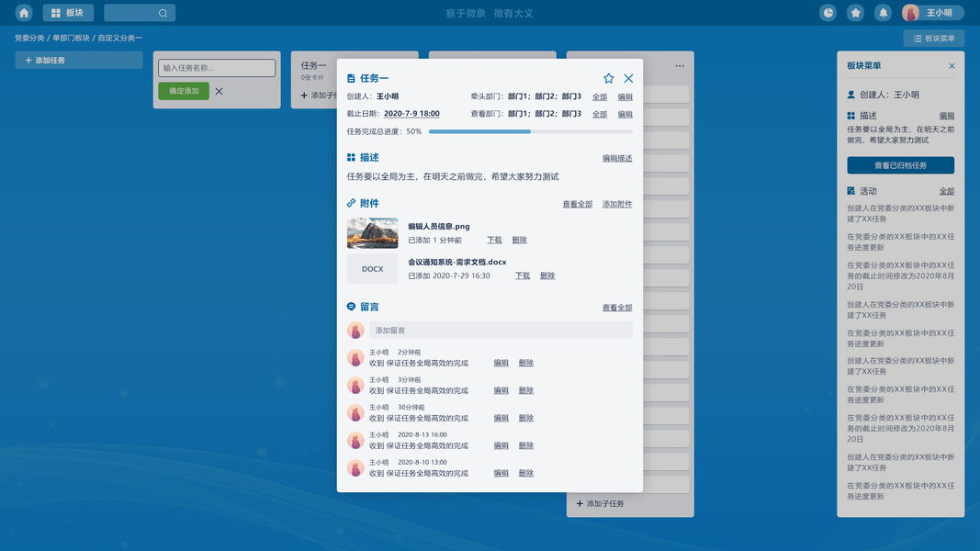Delete 编辑人员信息.png attachment
This screenshot has width=980, height=551.
pos(519,240)
